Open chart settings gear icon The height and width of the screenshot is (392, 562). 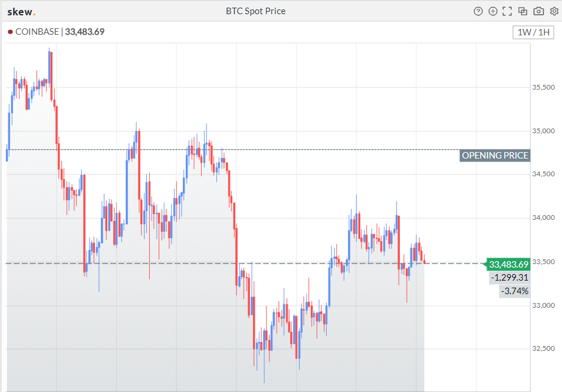pos(554,11)
